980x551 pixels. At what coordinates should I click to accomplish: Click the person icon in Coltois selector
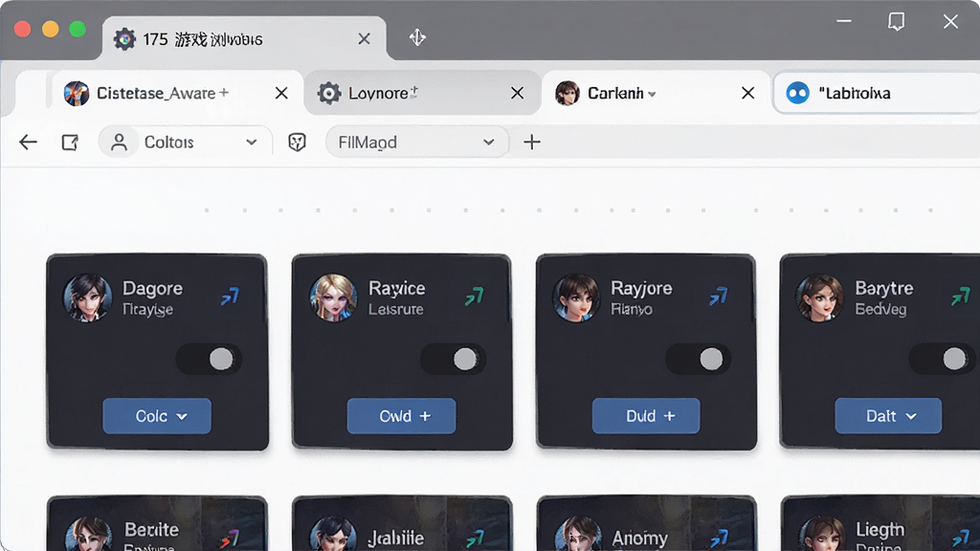(x=119, y=143)
